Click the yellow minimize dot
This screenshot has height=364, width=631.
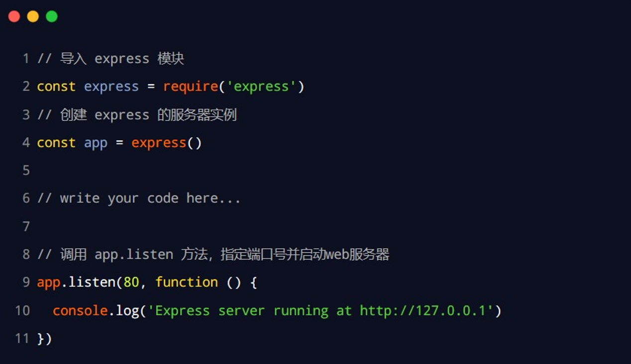[x=33, y=16]
